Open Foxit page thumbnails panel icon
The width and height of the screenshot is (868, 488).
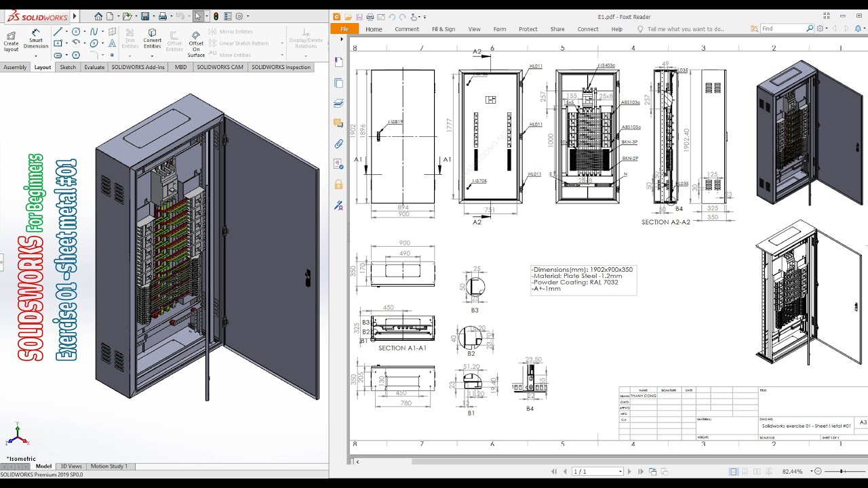[338, 83]
